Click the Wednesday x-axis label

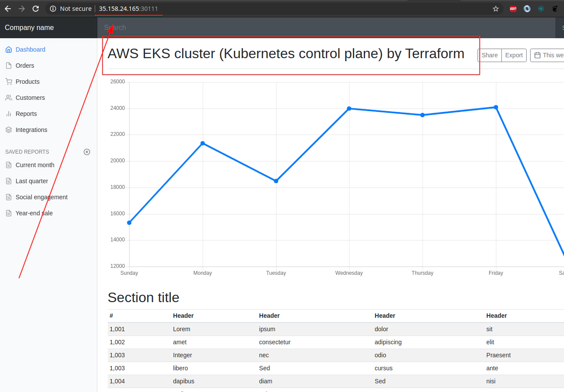tap(349, 273)
